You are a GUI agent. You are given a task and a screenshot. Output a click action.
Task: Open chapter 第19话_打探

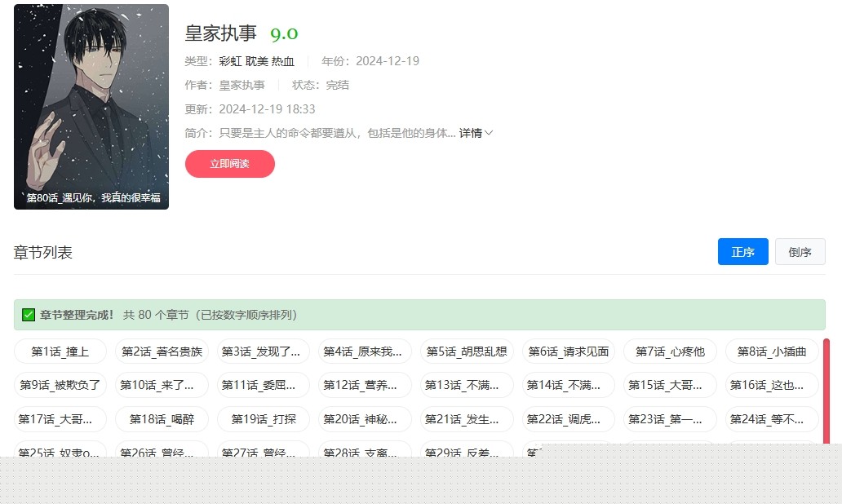click(264, 418)
